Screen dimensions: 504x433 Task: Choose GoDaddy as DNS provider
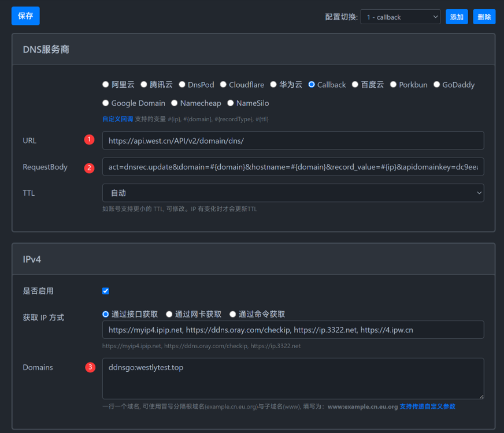(x=437, y=84)
